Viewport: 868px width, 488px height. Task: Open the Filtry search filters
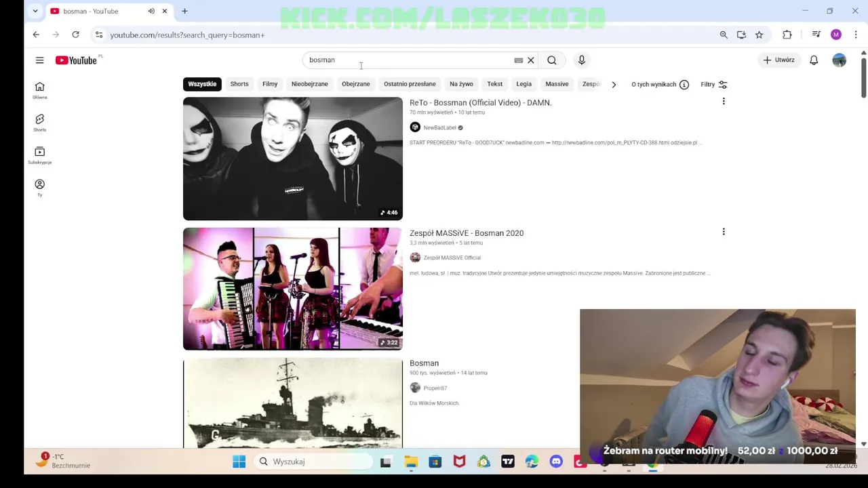click(x=713, y=85)
